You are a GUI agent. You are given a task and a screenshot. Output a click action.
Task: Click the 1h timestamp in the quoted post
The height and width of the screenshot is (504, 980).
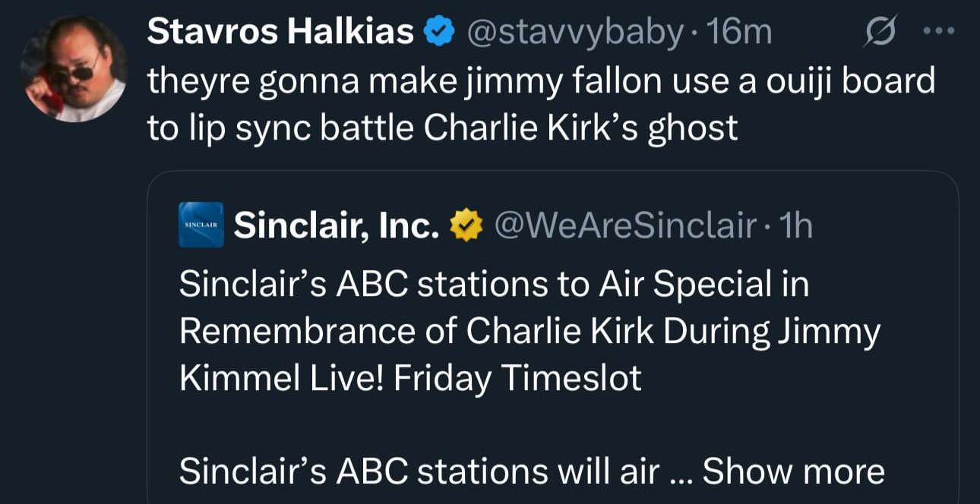[797, 225]
